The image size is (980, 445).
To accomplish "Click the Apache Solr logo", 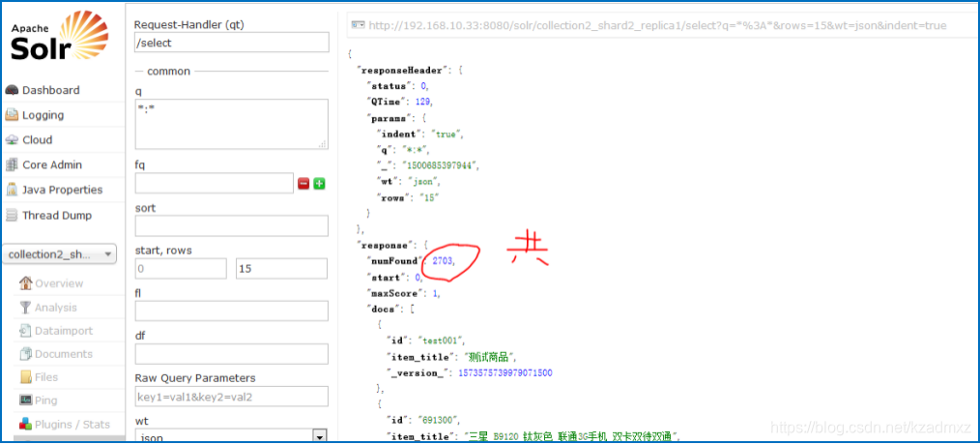I will coord(59,37).
